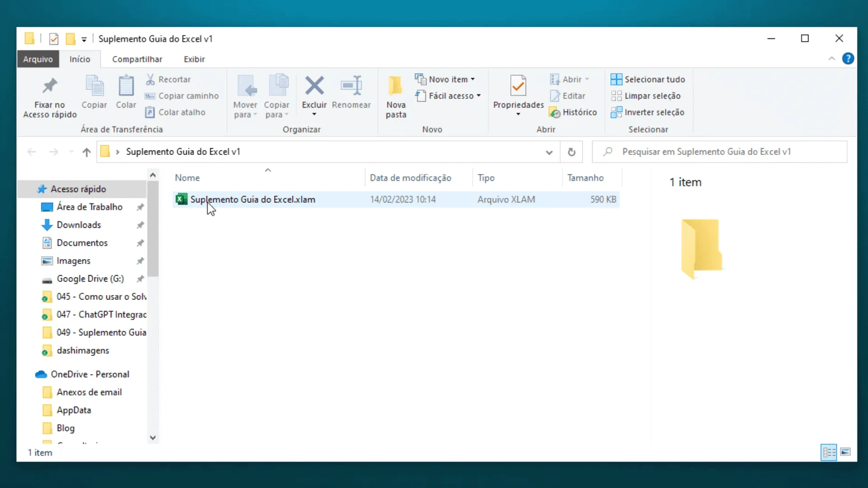Switch to details view icon in status bar
This screenshot has width=868, height=488.
[829, 452]
